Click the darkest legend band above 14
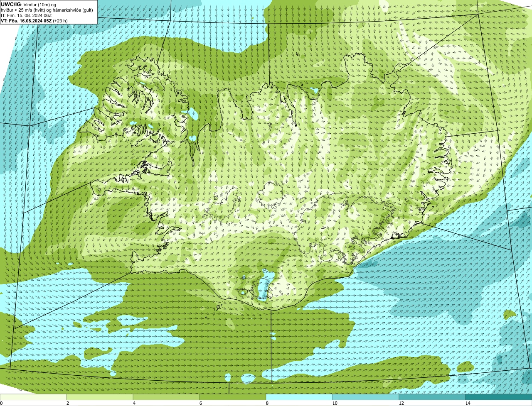Screen dimensions: 532x406 (x=499, y=397)
